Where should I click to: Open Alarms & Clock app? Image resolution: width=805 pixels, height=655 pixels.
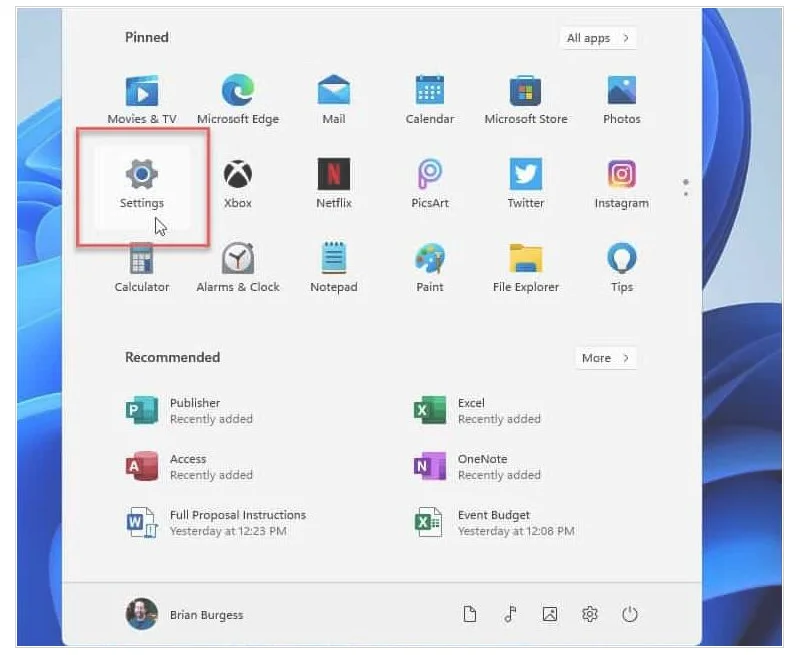[x=237, y=267]
